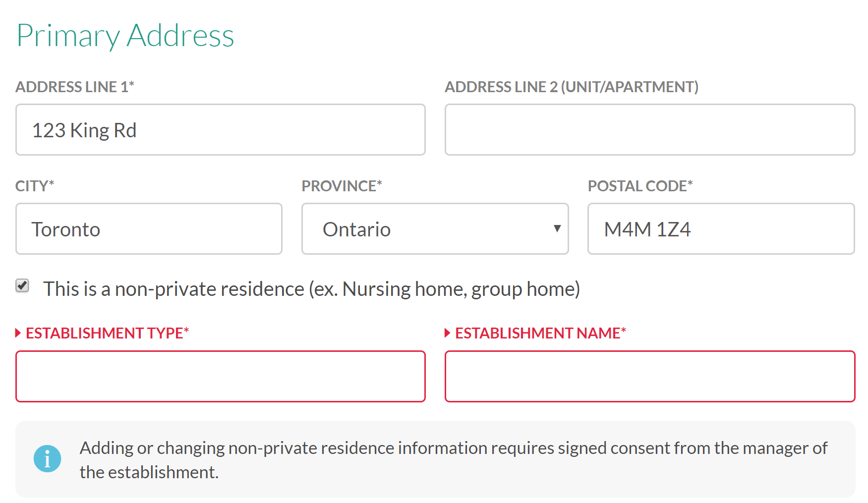Click into the empty Address Line 2 field
Viewport: 868px width, 503px height.
[x=650, y=130]
